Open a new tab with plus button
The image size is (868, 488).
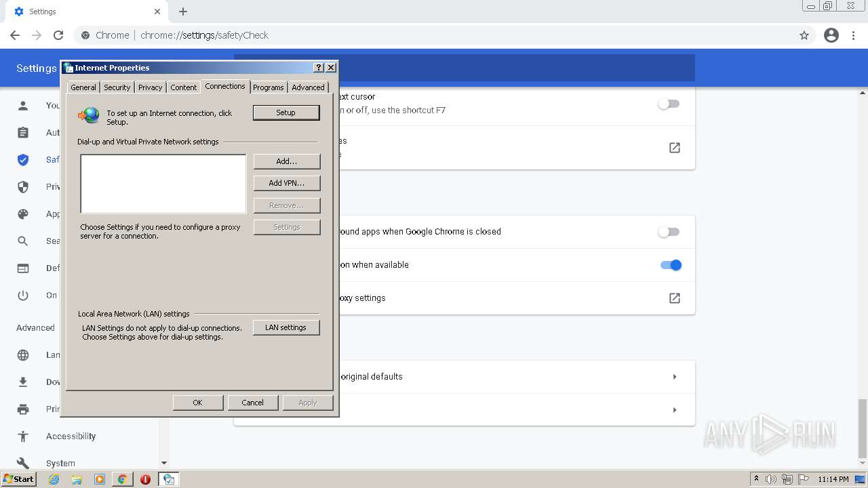[x=183, y=12]
